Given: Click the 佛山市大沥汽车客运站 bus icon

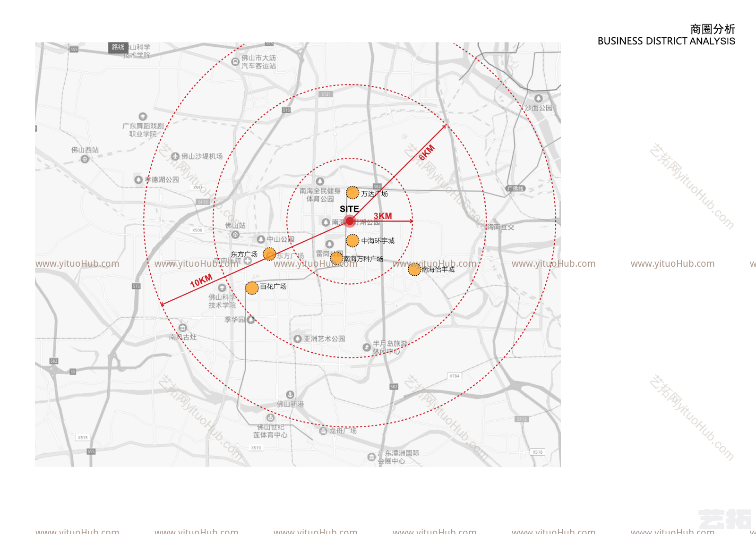Looking at the screenshot, I should point(235,62).
